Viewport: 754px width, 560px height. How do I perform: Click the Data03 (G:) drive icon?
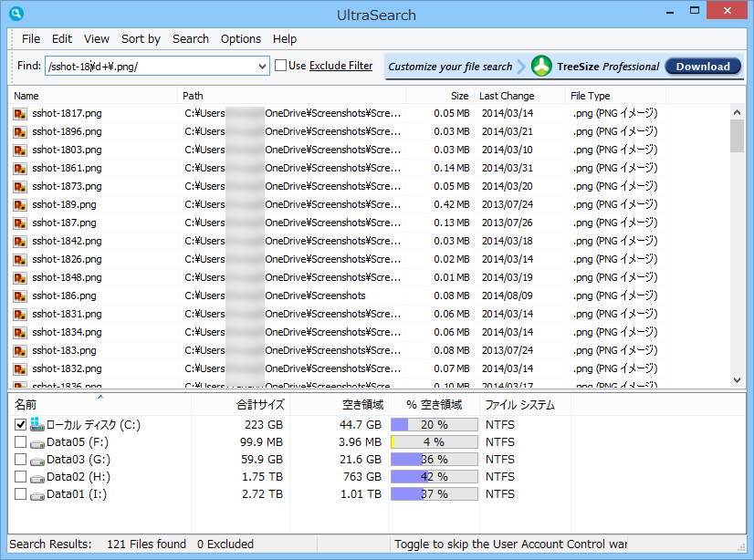point(37,461)
